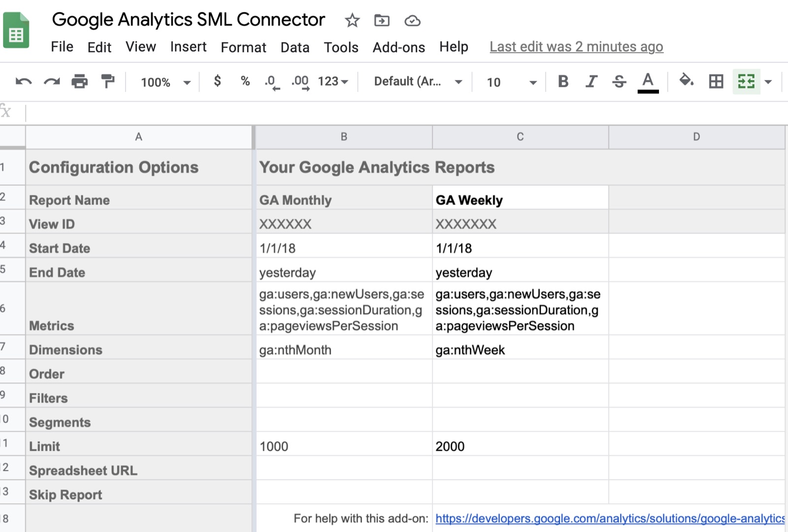Format as percent
This screenshot has width=788, height=532.
(x=245, y=81)
